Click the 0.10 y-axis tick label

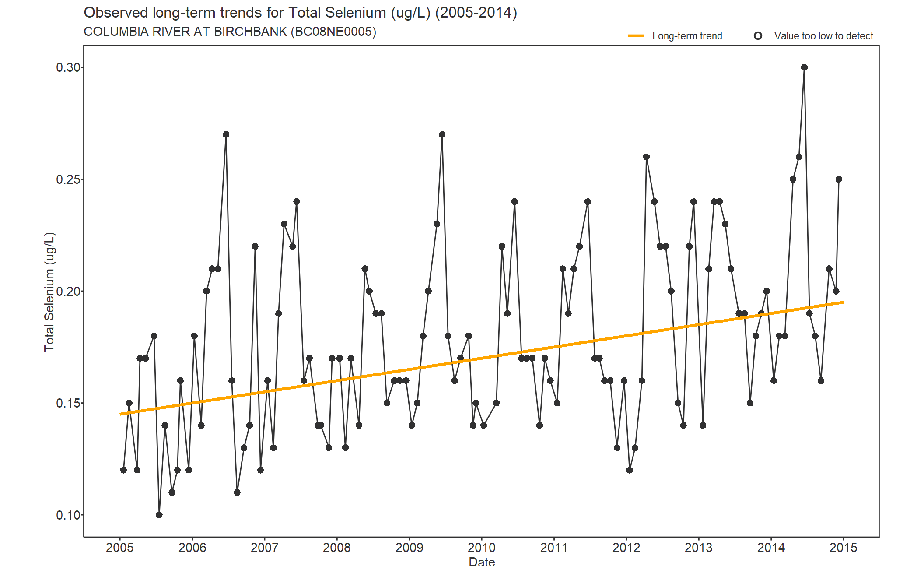click(x=68, y=515)
